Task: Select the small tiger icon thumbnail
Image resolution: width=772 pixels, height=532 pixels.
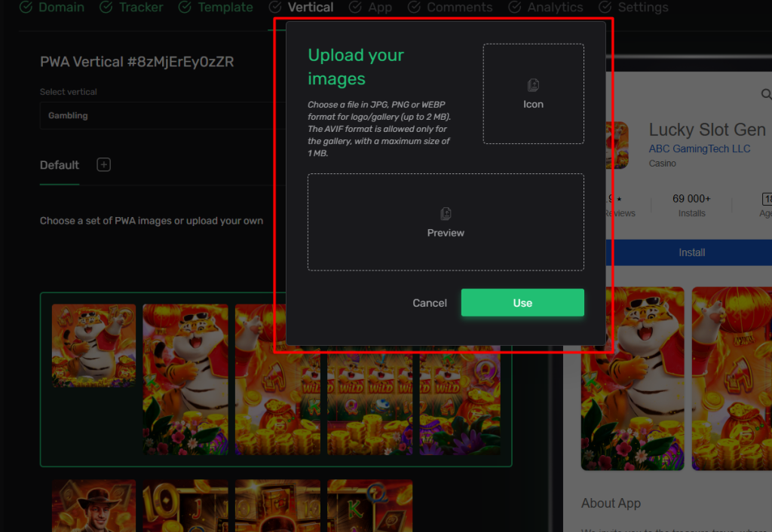Action: (x=93, y=346)
